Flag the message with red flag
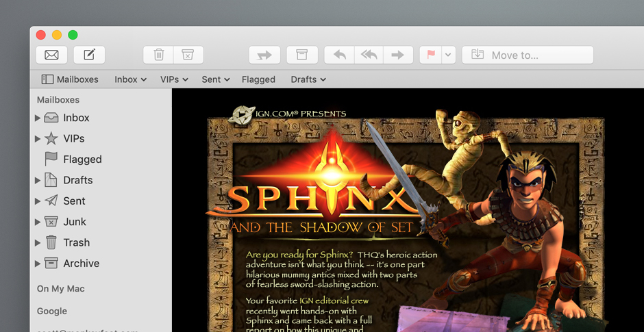Image resolution: width=644 pixels, height=332 pixels. coord(431,55)
